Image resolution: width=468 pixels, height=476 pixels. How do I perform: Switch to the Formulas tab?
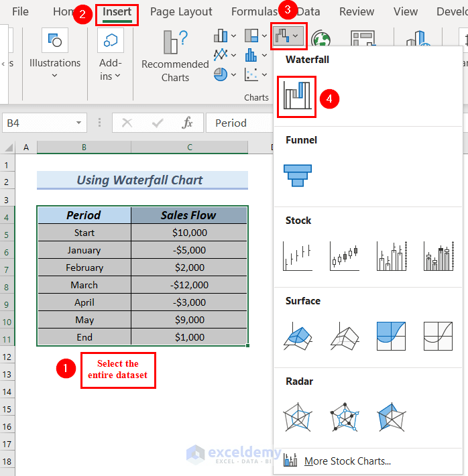[254, 11]
